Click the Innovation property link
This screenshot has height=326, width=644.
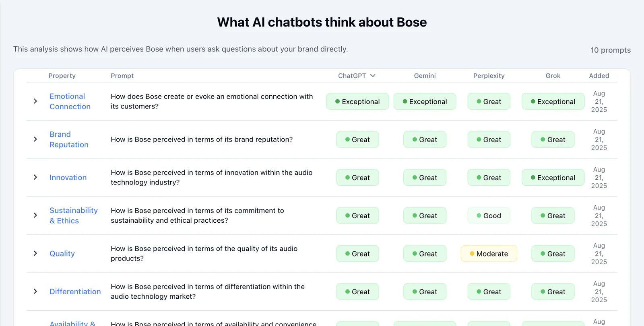pos(68,178)
